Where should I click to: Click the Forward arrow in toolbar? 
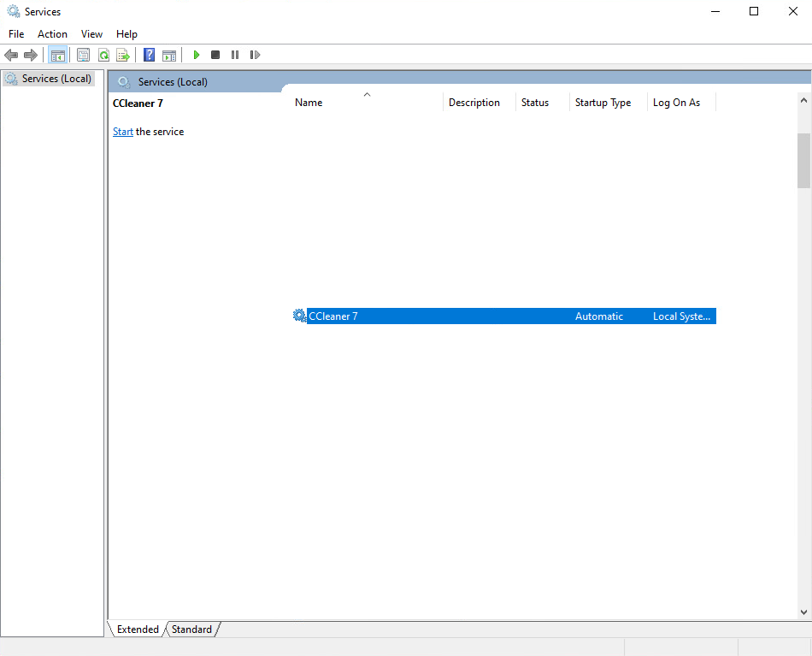pos(31,55)
